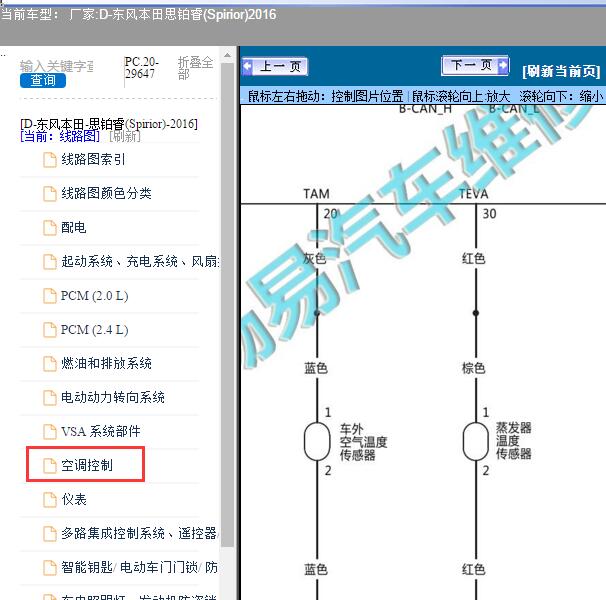Click the 折叠全部 collapse all link

point(195,67)
